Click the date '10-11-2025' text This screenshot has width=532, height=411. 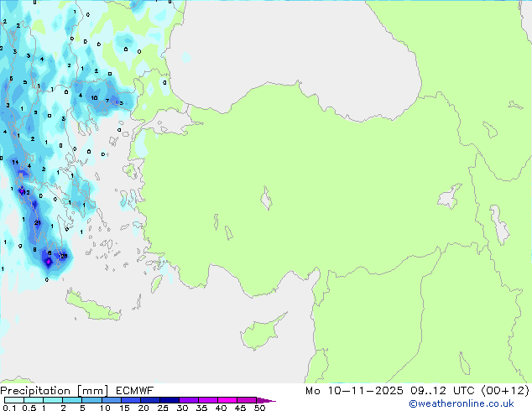click(x=365, y=391)
